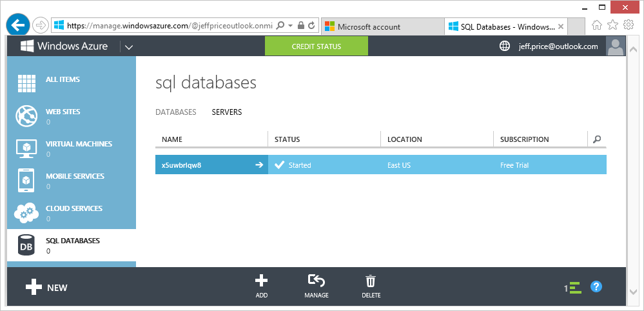The image size is (644, 311).
Task: Open the language globe icon
Action: coord(505,46)
